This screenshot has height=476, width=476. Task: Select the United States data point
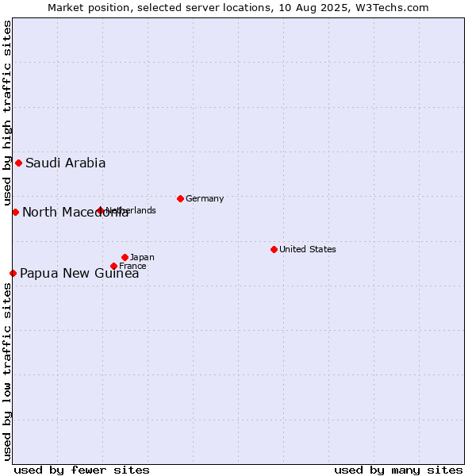click(274, 250)
